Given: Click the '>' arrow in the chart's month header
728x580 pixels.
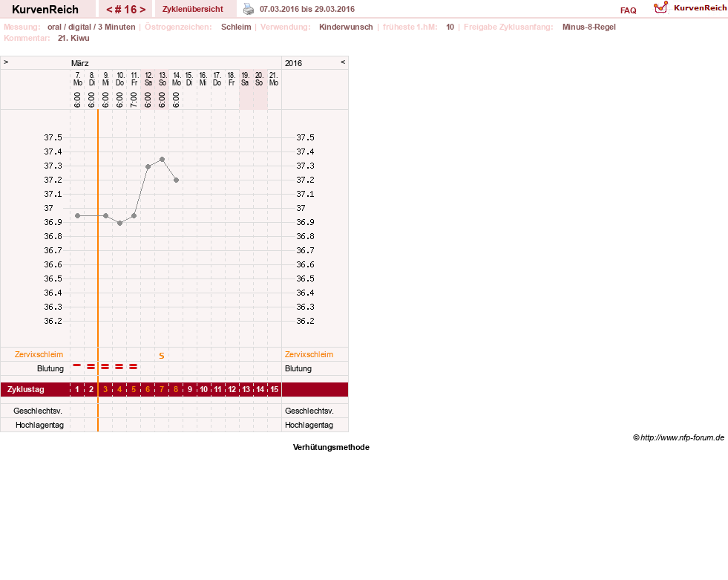Looking at the screenshot, I should [6, 62].
